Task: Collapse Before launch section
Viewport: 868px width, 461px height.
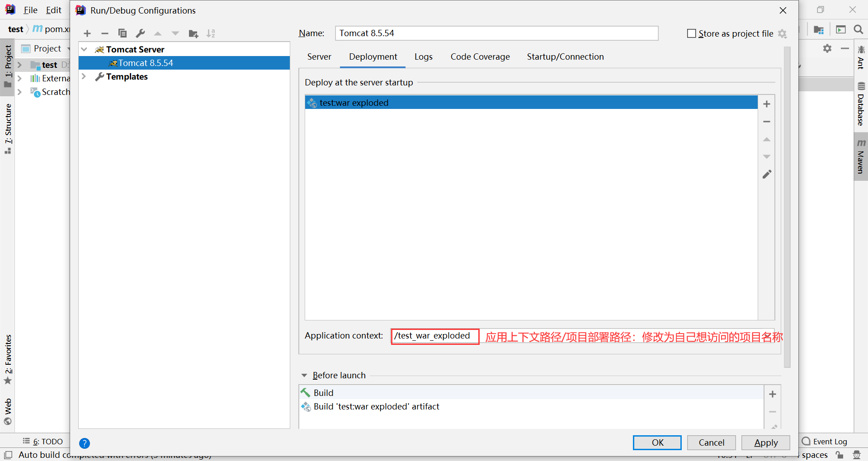Action: [x=304, y=376]
